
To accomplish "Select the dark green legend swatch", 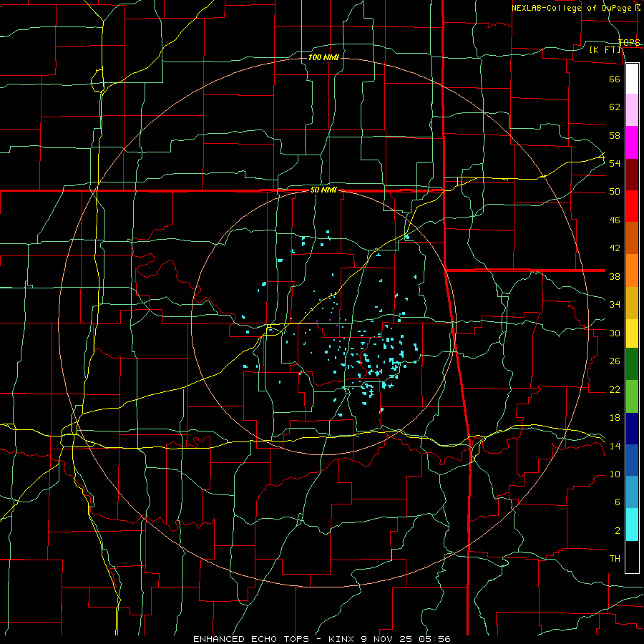I will 632,364.
